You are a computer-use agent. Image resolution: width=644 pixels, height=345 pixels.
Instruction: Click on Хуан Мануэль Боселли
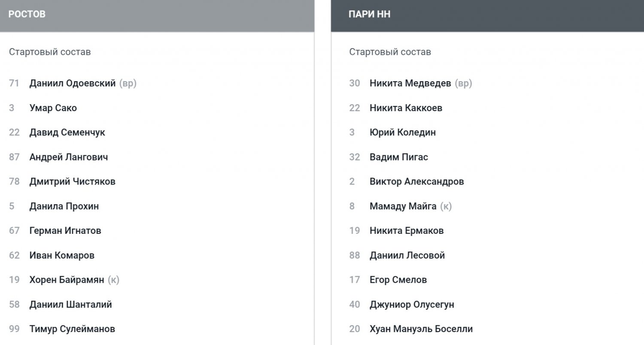coord(421,329)
